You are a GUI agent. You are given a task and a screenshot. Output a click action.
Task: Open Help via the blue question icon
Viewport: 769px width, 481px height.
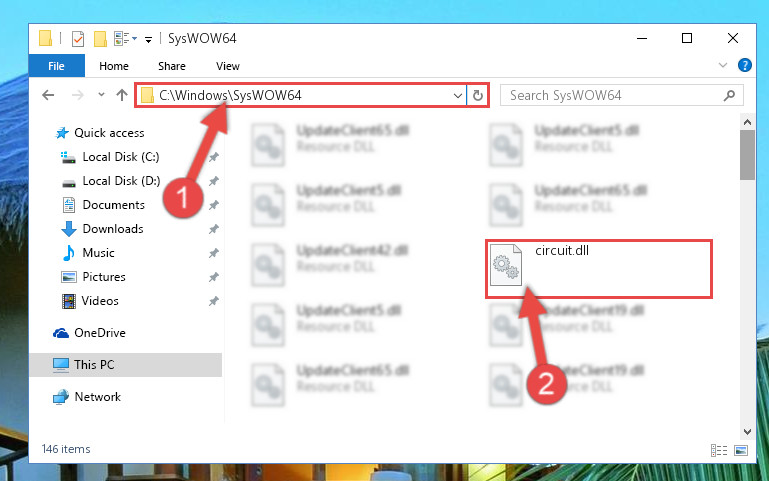click(x=744, y=65)
